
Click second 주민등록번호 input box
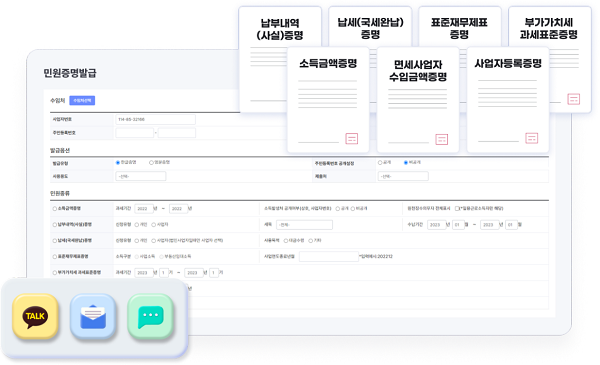[x=177, y=133]
